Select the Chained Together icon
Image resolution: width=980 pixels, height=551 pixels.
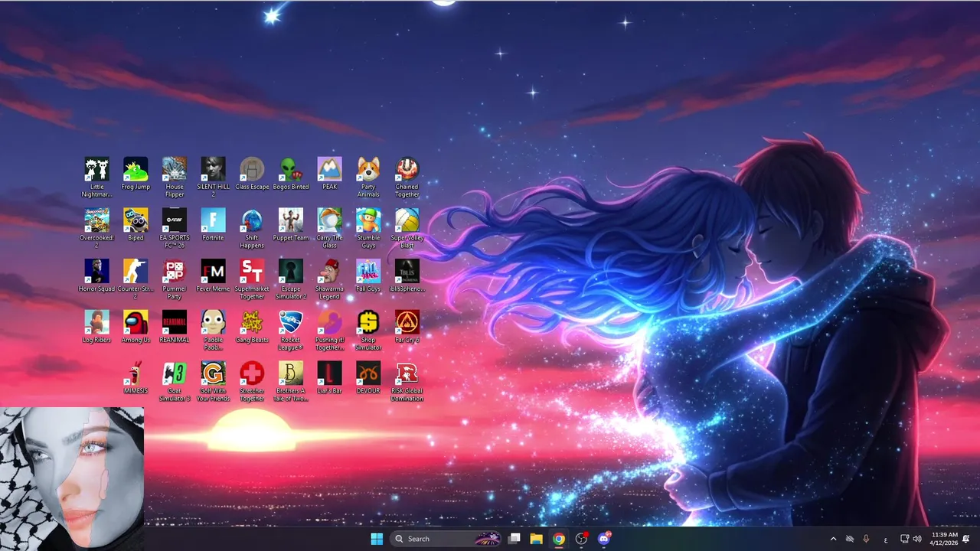point(407,177)
